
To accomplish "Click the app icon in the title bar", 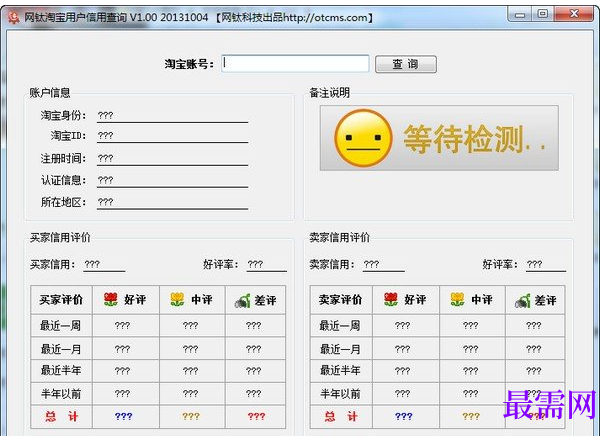I will coord(14,17).
